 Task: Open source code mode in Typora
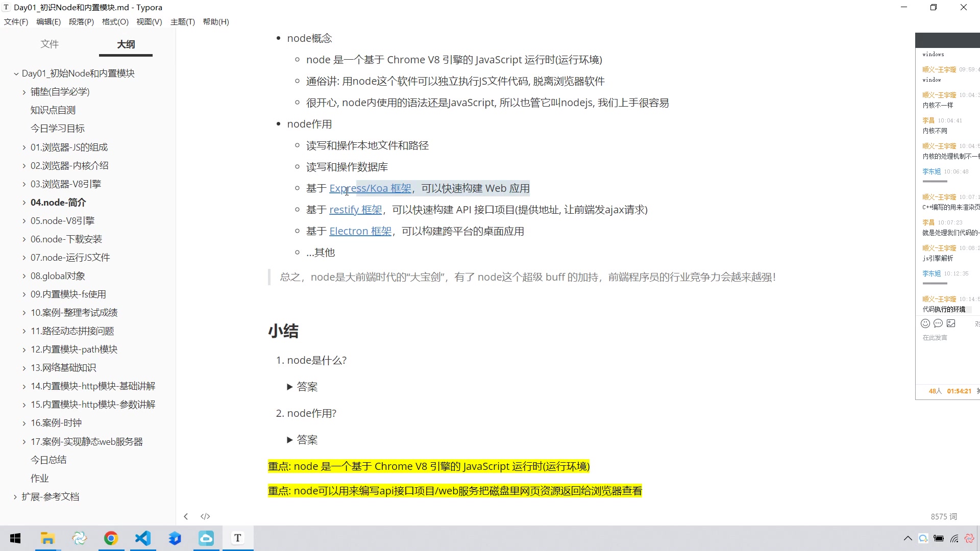(x=205, y=516)
